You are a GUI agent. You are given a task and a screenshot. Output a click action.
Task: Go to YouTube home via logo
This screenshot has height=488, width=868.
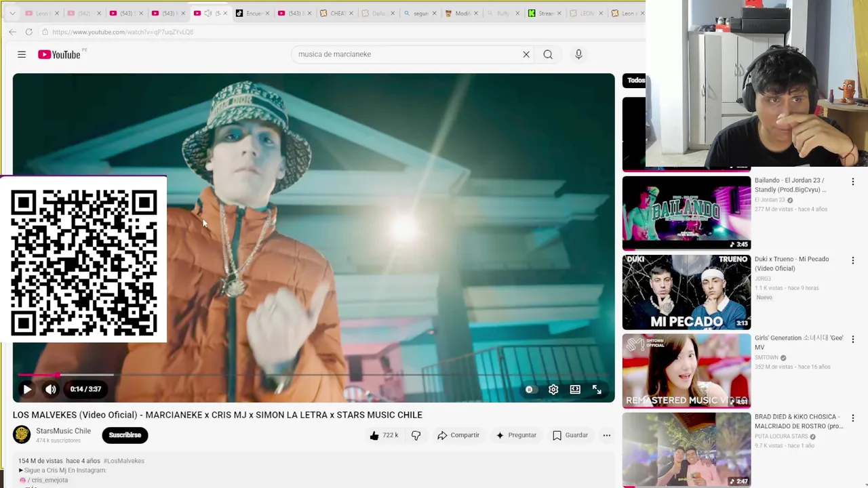(x=59, y=54)
